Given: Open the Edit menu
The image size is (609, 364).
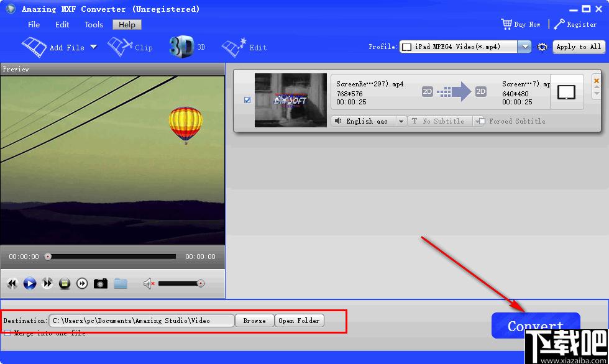Looking at the screenshot, I should (x=62, y=25).
